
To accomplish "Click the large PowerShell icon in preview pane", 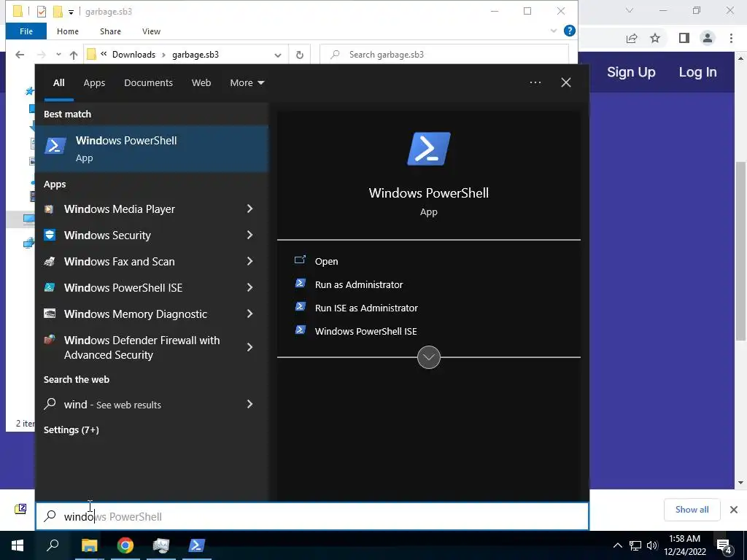I will (x=429, y=149).
